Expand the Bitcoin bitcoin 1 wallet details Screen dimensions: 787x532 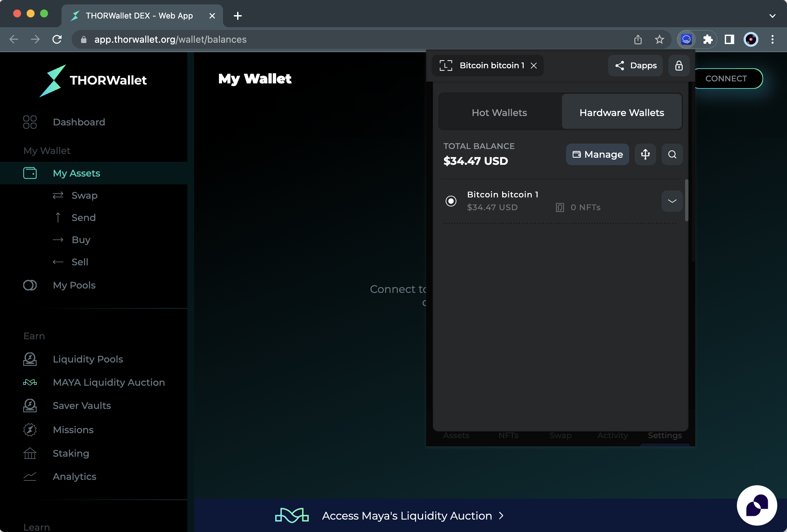click(672, 201)
